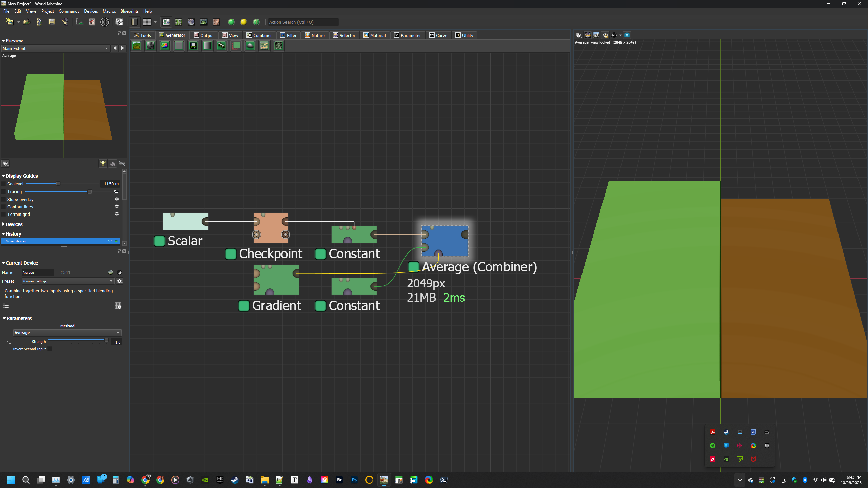The height and width of the screenshot is (488, 868).
Task: Open the Method Average dropdown
Action: (x=67, y=333)
